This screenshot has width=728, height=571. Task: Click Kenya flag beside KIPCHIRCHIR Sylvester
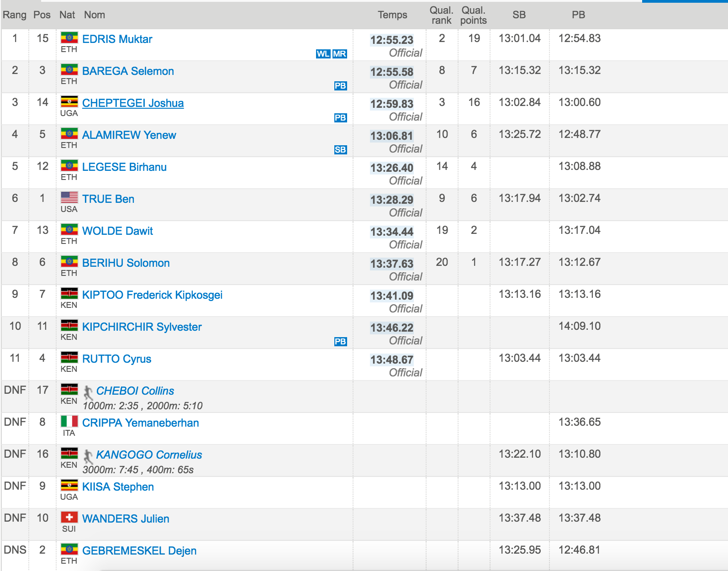pos(69,325)
